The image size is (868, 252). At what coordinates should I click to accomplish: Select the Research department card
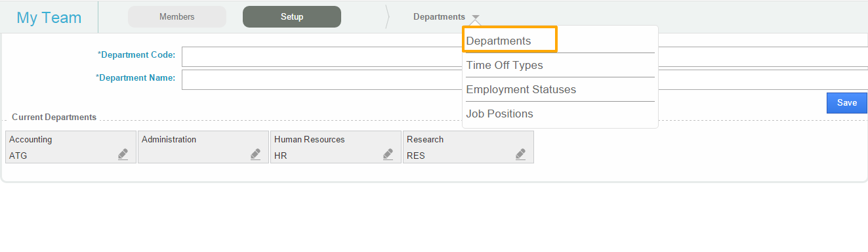(468, 147)
